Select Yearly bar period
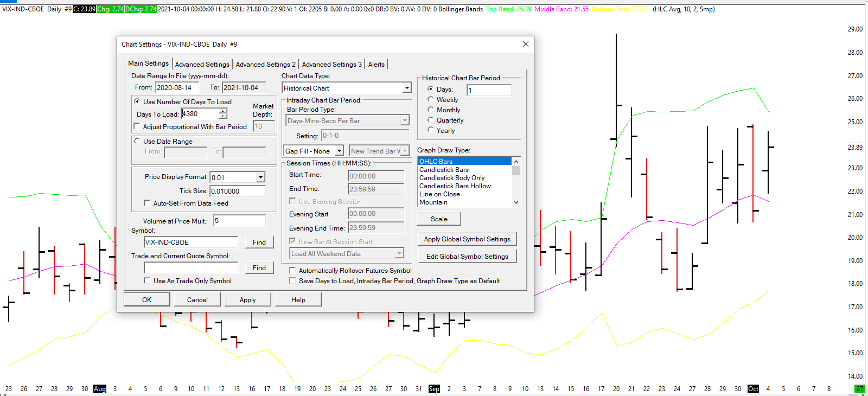 tap(431, 130)
